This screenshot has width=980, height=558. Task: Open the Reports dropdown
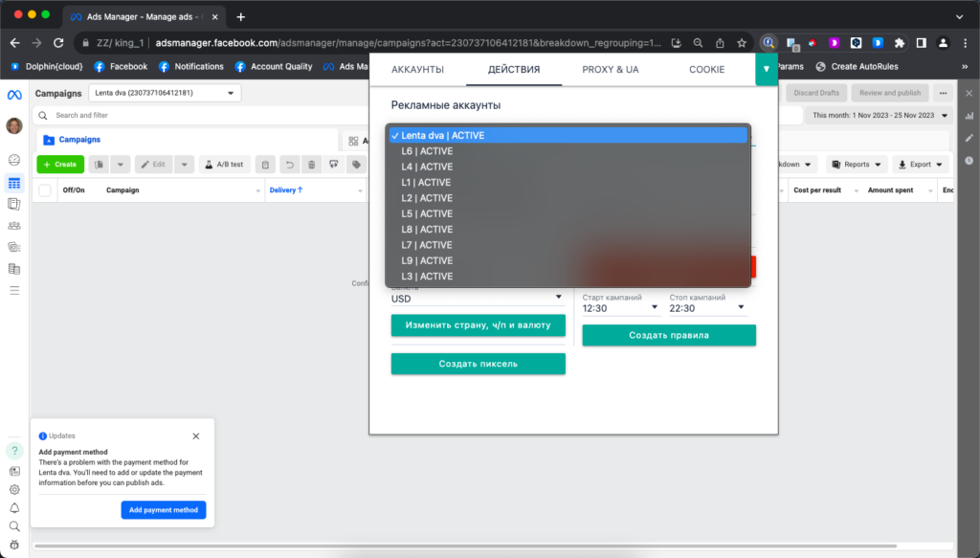857,165
